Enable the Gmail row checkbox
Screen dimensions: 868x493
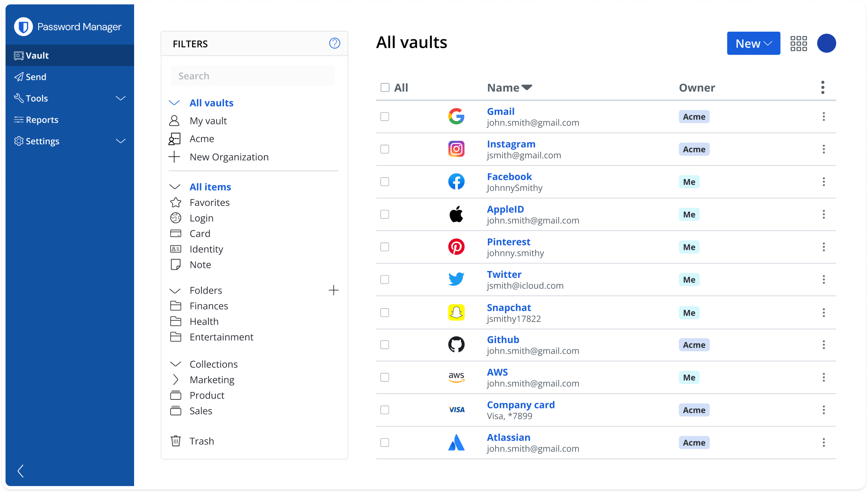pos(385,115)
